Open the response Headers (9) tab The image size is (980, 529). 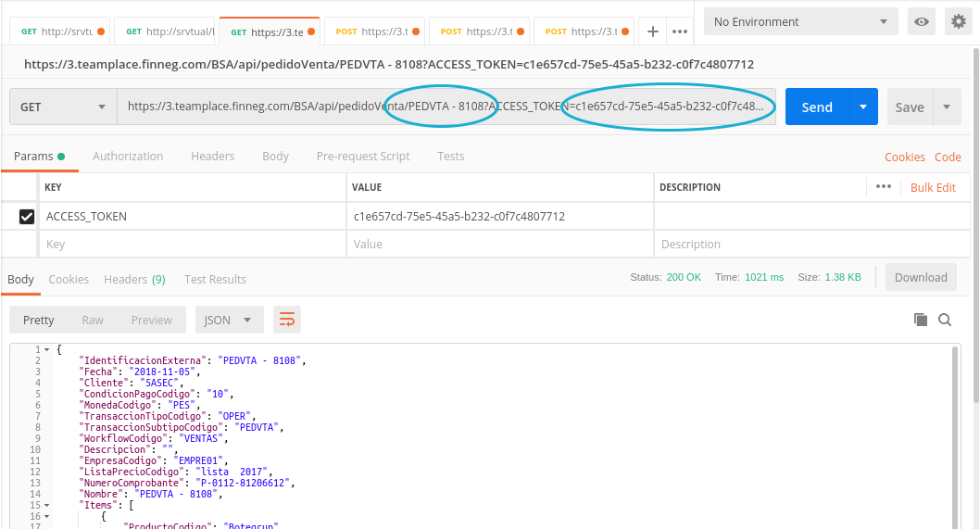click(x=134, y=279)
